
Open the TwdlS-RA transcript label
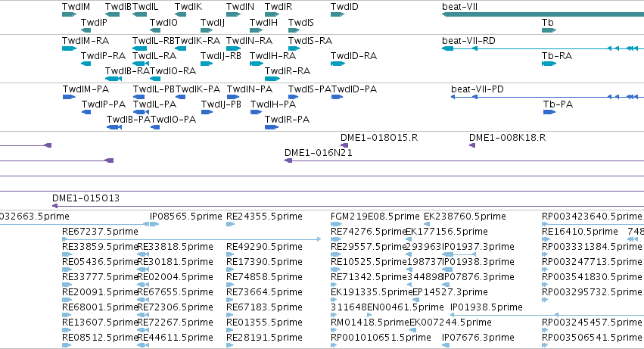(x=310, y=41)
